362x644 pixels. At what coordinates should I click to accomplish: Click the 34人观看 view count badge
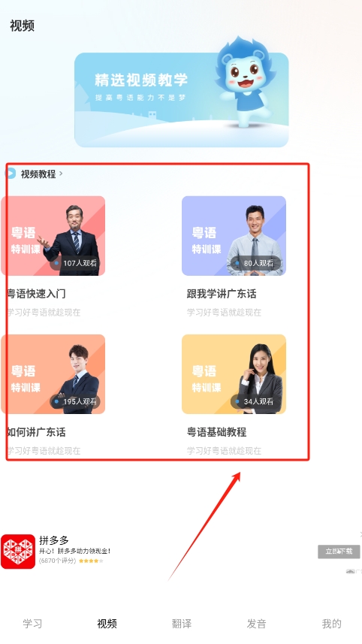coord(255,401)
